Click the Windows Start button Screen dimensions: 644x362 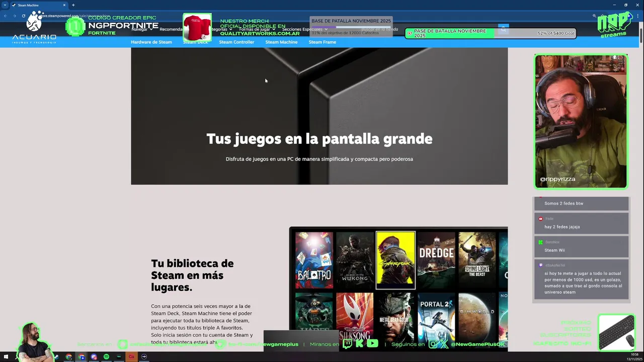pyautogui.click(x=6, y=357)
